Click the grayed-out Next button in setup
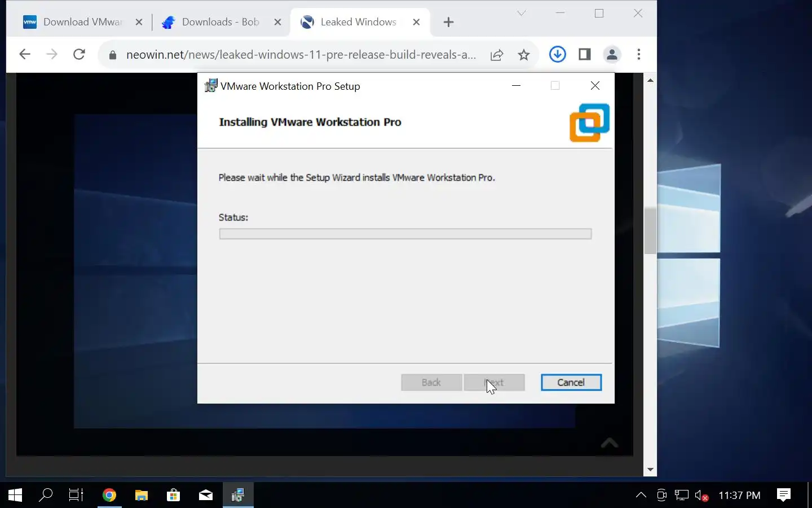Screen dimensions: 812x508 (x=494, y=382)
